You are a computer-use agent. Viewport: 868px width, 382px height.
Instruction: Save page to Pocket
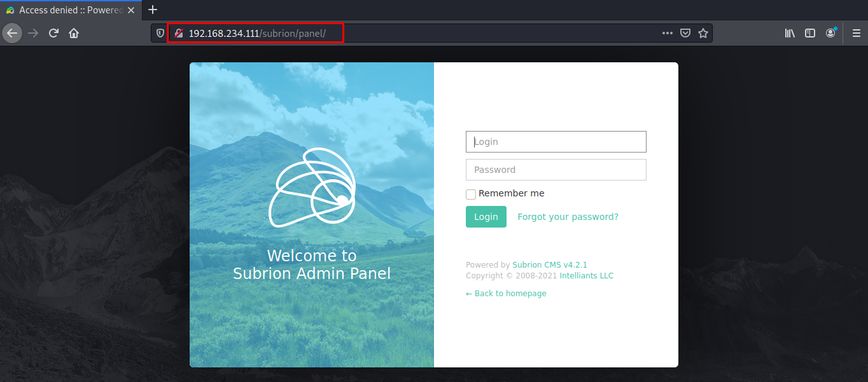[x=685, y=33]
